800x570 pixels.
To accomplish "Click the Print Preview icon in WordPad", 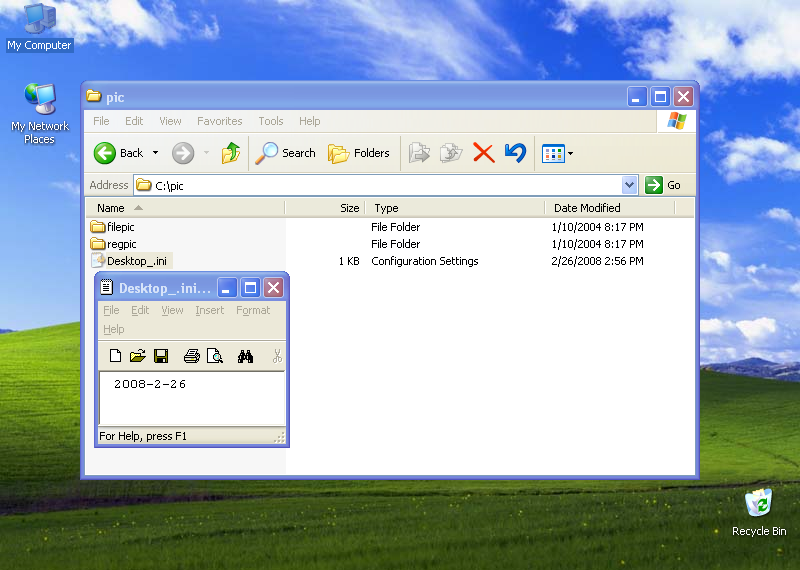I will pyautogui.click(x=215, y=356).
